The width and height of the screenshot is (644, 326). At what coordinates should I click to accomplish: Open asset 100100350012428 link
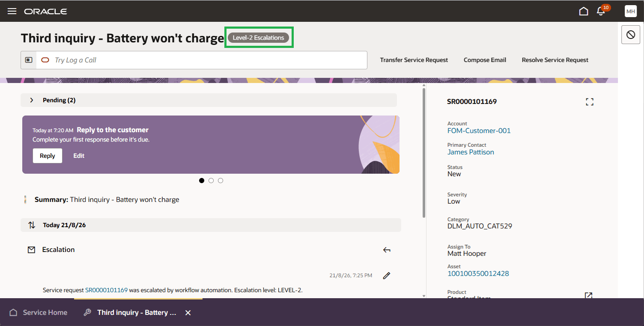(x=478, y=274)
